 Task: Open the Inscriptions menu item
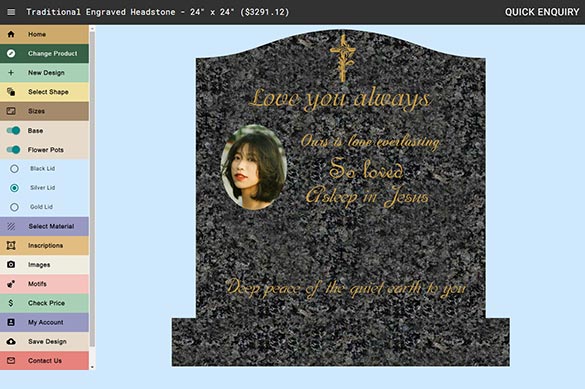click(x=44, y=245)
